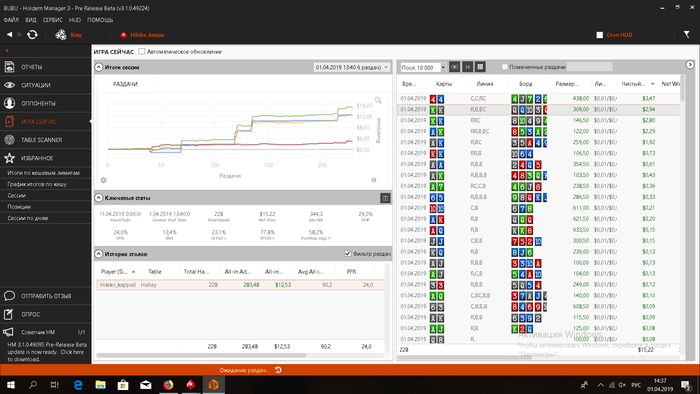Image resolution: width=700 pixels, height=394 pixels.
Task: Collapse the Ключевые статы panel
Action: tap(99, 198)
